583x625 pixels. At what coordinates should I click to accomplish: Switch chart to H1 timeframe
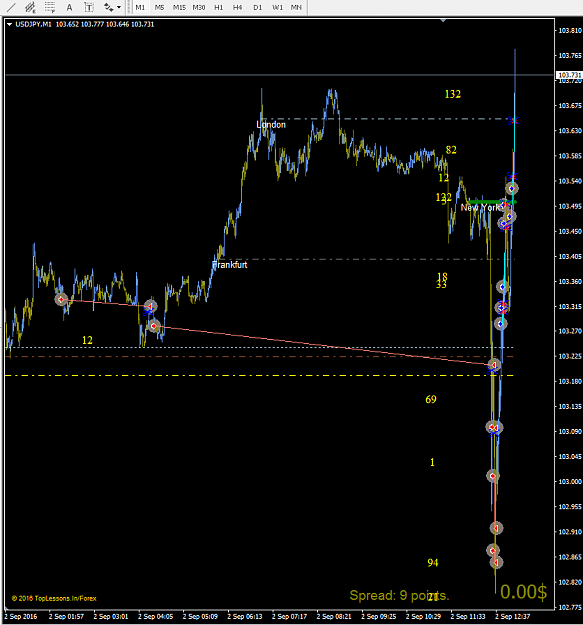(218, 7)
